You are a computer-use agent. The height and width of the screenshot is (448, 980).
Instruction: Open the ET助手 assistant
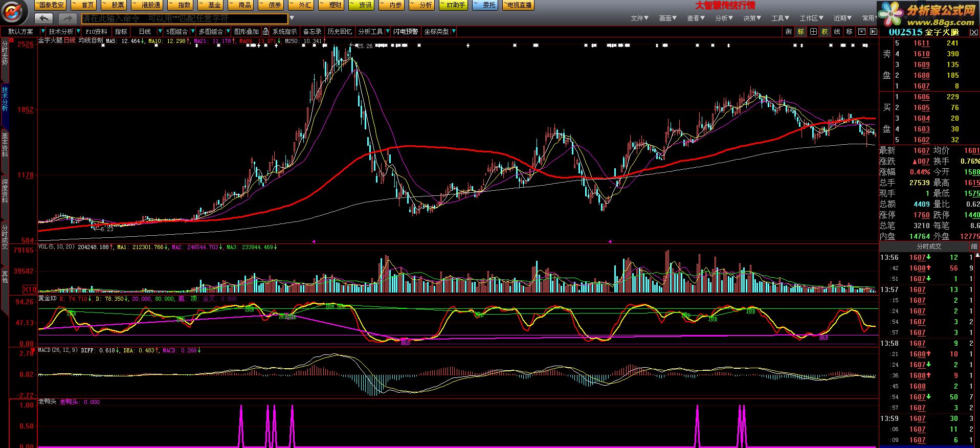(x=452, y=5)
